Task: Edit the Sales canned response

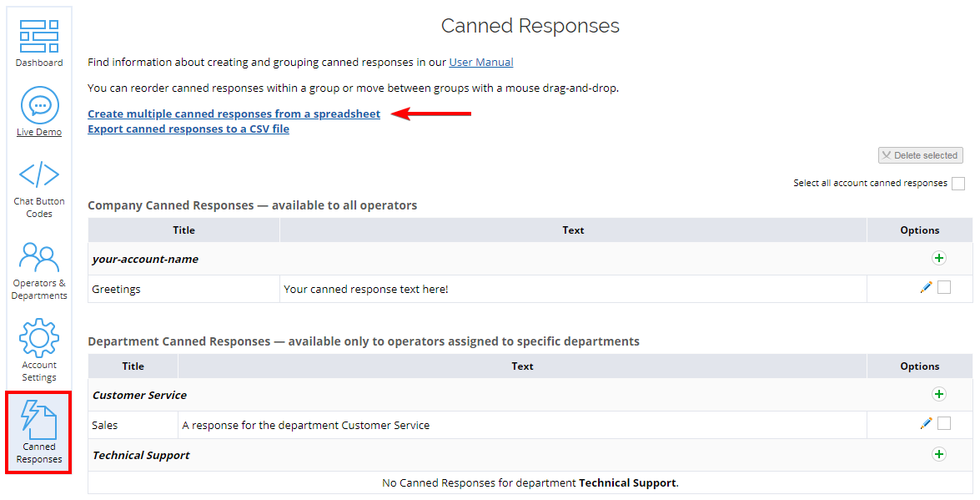Action: (926, 423)
